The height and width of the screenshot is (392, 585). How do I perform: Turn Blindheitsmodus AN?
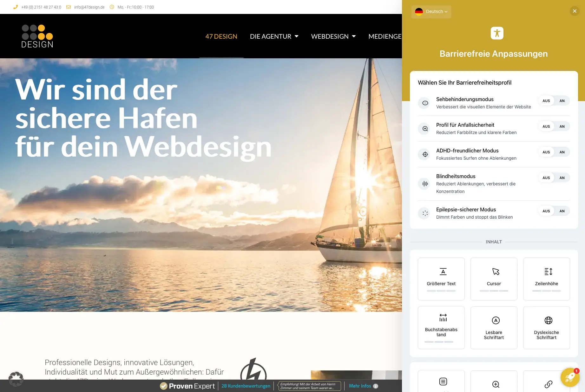pos(562,178)
